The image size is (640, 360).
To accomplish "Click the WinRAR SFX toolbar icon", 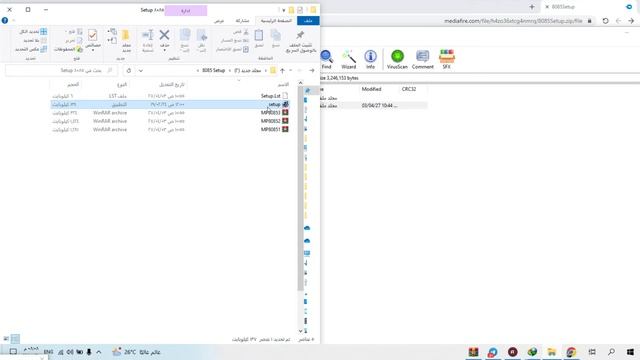I will [x=447, y=60].
